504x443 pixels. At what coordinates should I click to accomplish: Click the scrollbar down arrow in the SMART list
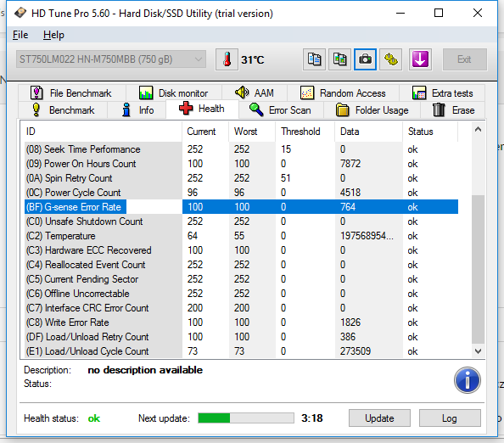(x=478, y=351)
